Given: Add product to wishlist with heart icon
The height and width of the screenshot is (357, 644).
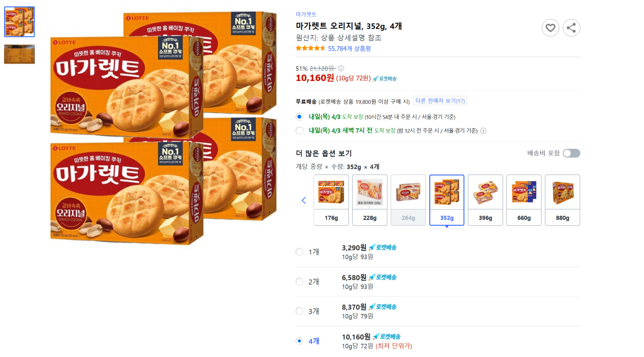Looking at the screenshot, I should coord(550,28).
